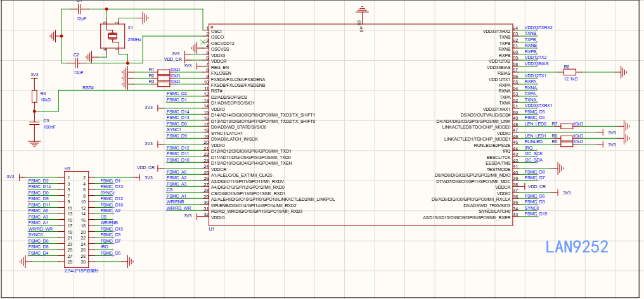Click the VDD33BIAS net label
The width and height of the screenshot is (644, 299).
[x=536, y=63]
